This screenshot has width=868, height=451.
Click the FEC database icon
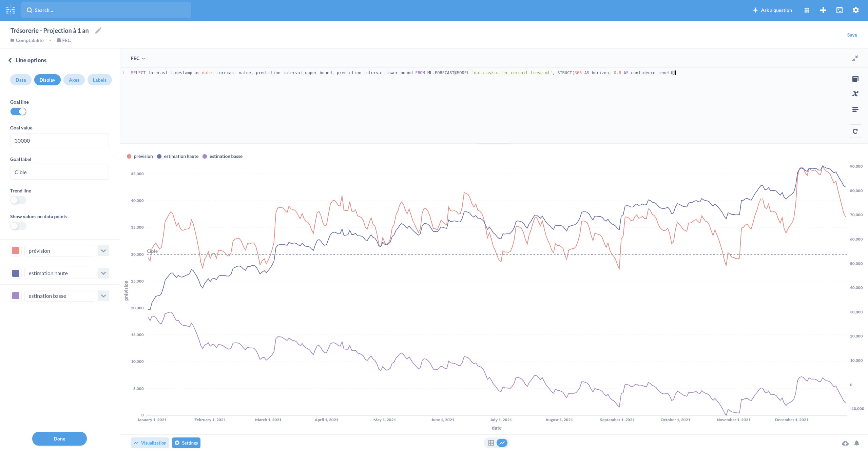(x=59, y=40)
